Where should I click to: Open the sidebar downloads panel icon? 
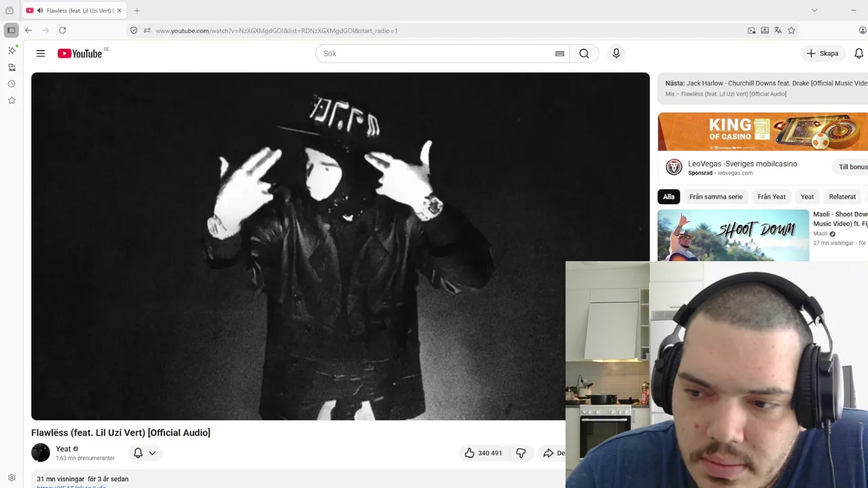[12, 67]
